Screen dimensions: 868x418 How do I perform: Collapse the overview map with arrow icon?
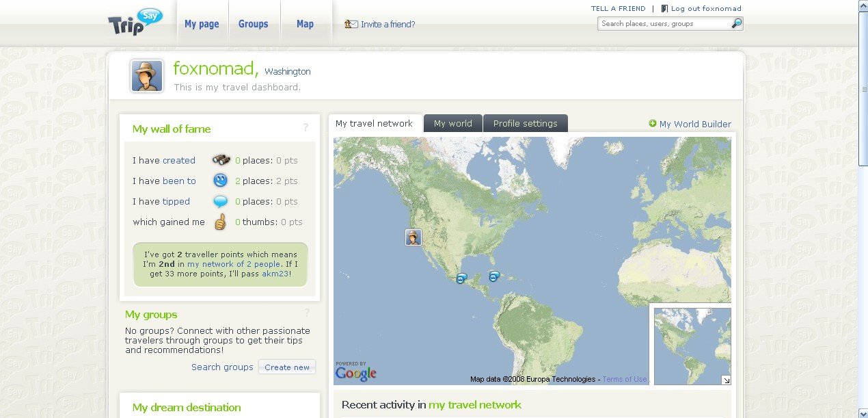coord(727,380)
